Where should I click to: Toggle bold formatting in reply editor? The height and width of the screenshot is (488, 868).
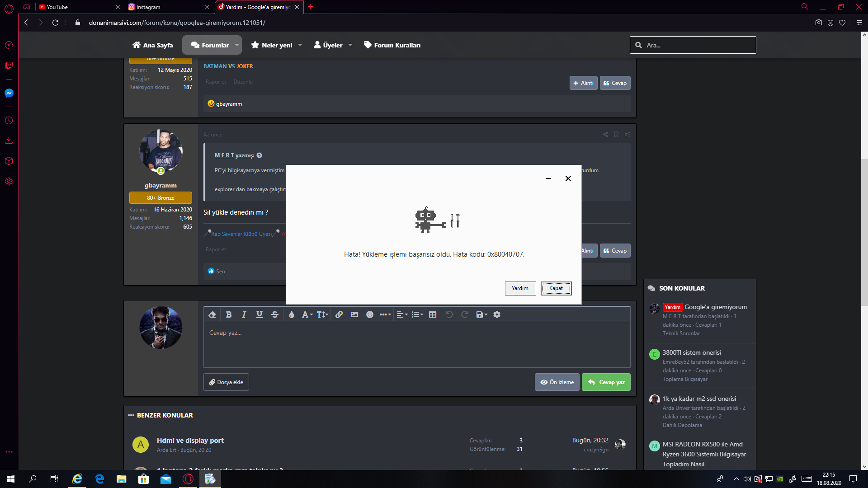[229, 314]
